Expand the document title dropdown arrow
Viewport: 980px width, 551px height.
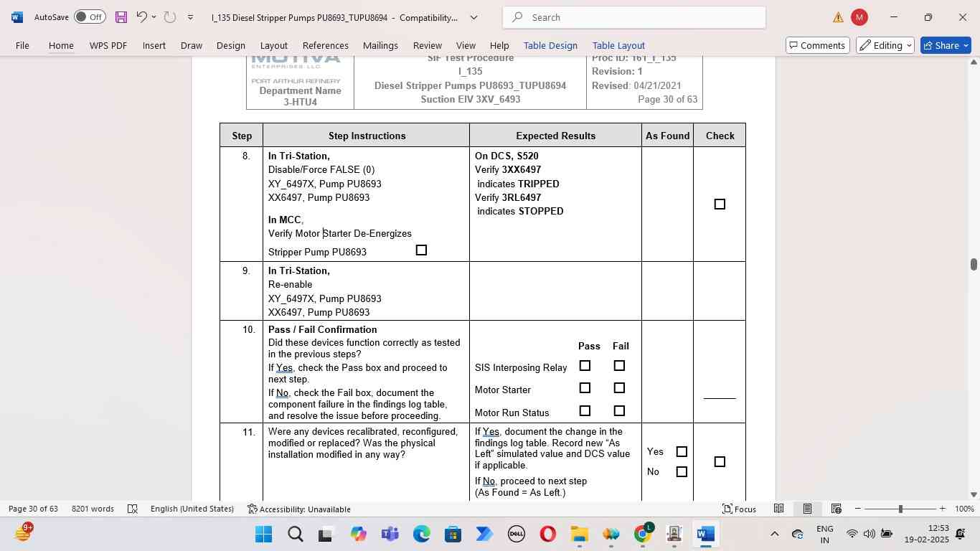(473, 17)
